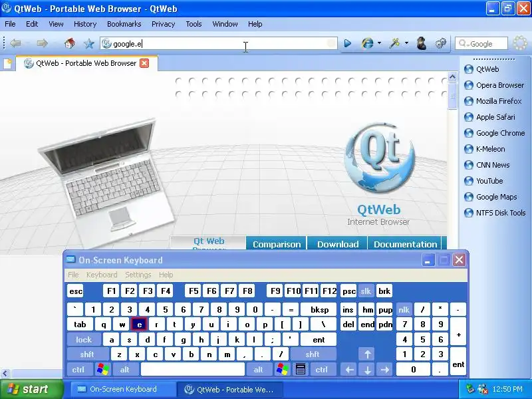Open a new tab with page icon
Screen dimensions: 532x399
[x=7, y=63]
